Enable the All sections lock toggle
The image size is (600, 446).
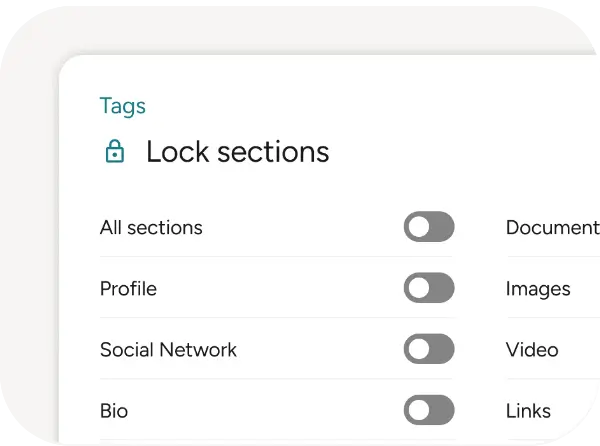tap(429, 227)
